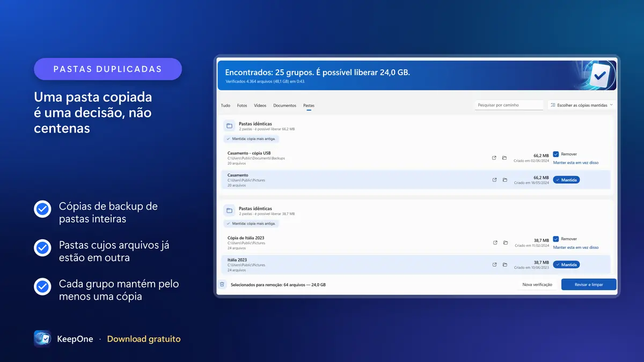The height and width of the screenshot is (362, 644).
Task: Click folder icon in Itália 2023 10/06/2023 row
Action: tap(505, 264)
